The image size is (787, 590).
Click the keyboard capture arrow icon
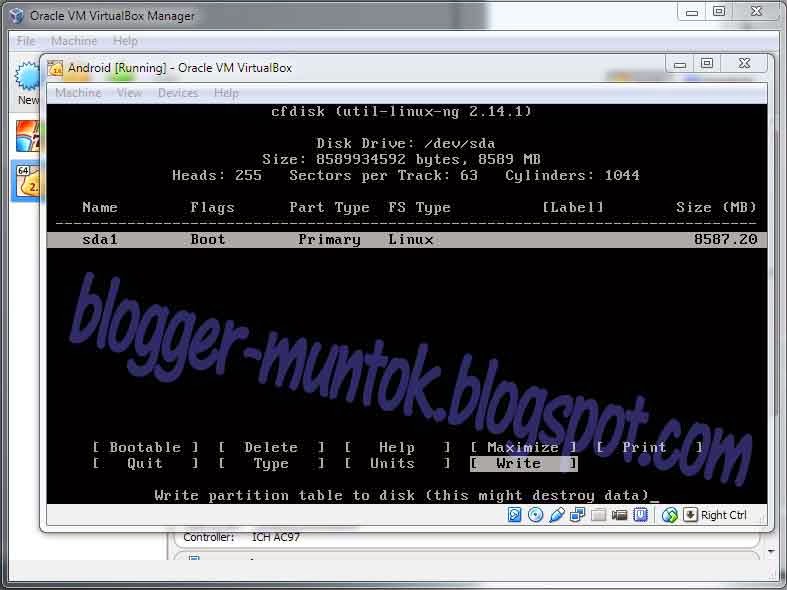[690, 515]
